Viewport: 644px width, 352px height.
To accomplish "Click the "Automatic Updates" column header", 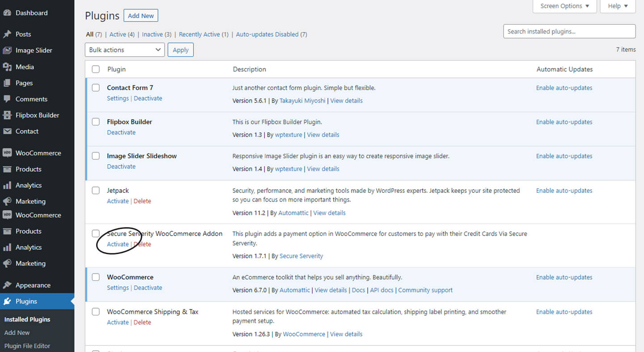I will coord(564,69).
